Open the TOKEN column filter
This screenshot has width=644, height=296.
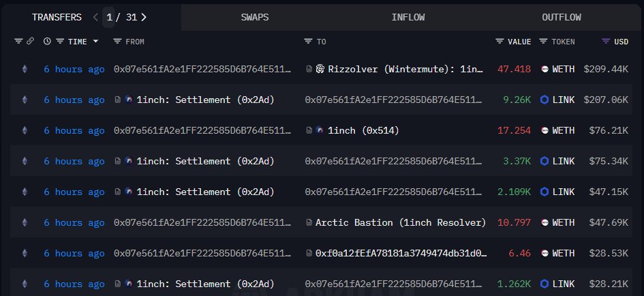(x=543, y=41)
